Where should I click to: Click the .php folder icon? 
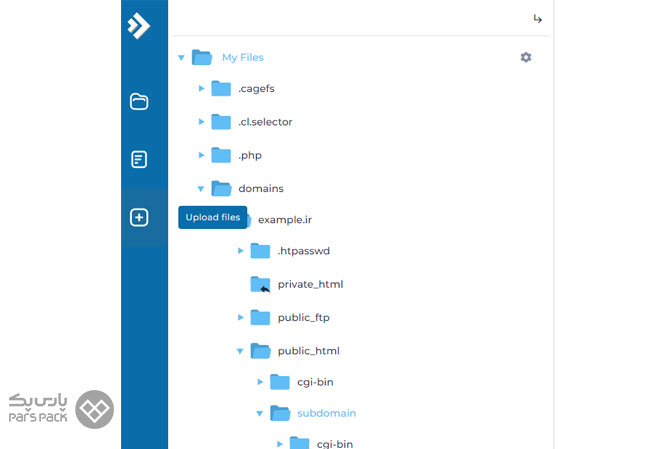point(221,155)
